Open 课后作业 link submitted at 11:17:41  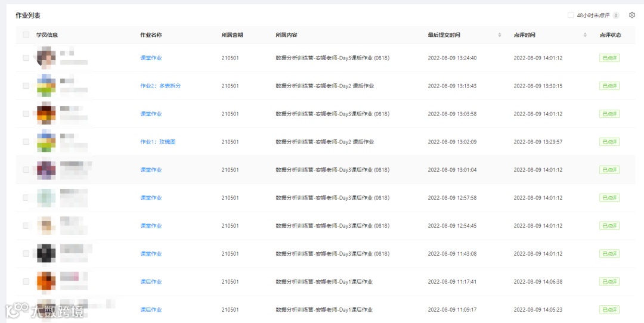pyautogui.click(x=151, y=281)
